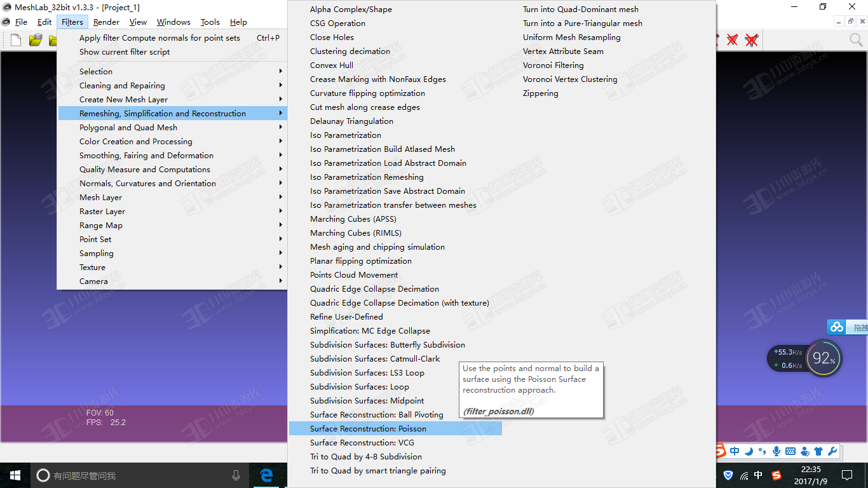Click the microphone icon on the Sogou input bar
The height and width of the screenshot is (488, 868).
[776, 451]
